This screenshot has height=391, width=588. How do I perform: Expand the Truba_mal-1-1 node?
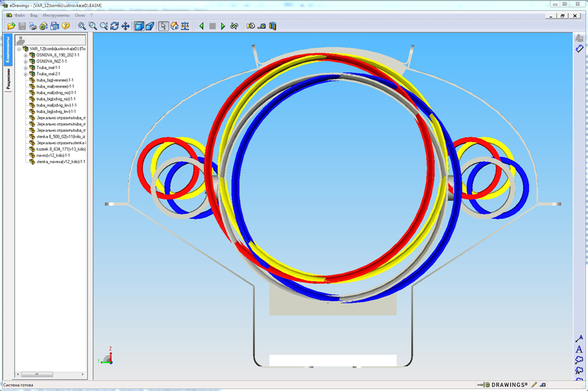[x=25, y=68]
